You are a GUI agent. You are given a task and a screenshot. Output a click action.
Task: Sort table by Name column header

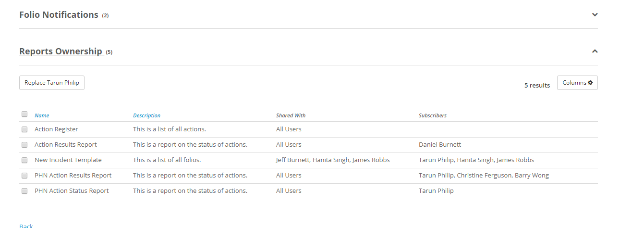pos(42,115)
